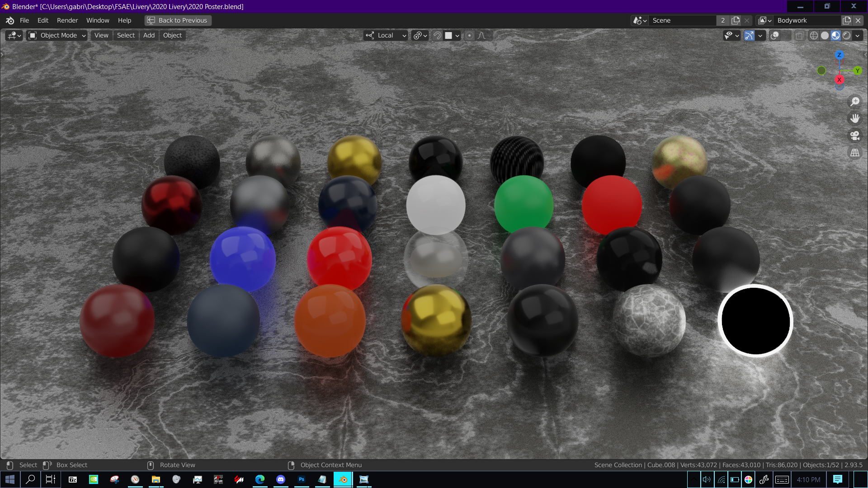Open the viewport shading options dropdown

click(858, 35)
